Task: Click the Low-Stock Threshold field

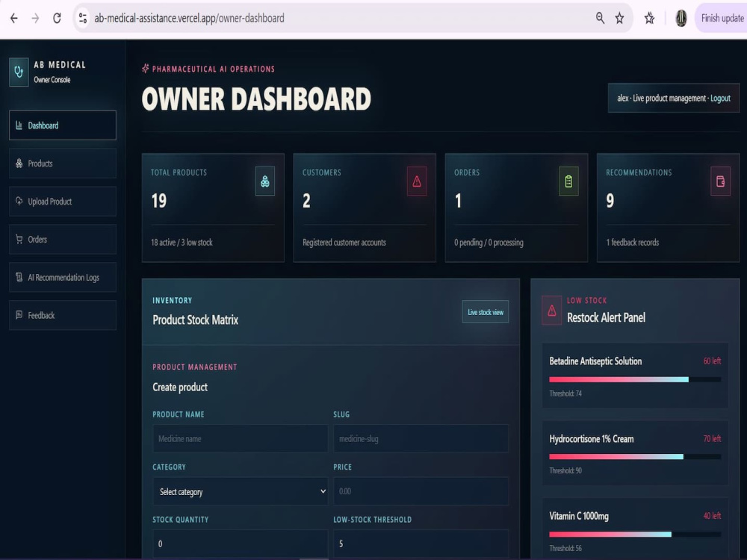Action: (421, 544)
